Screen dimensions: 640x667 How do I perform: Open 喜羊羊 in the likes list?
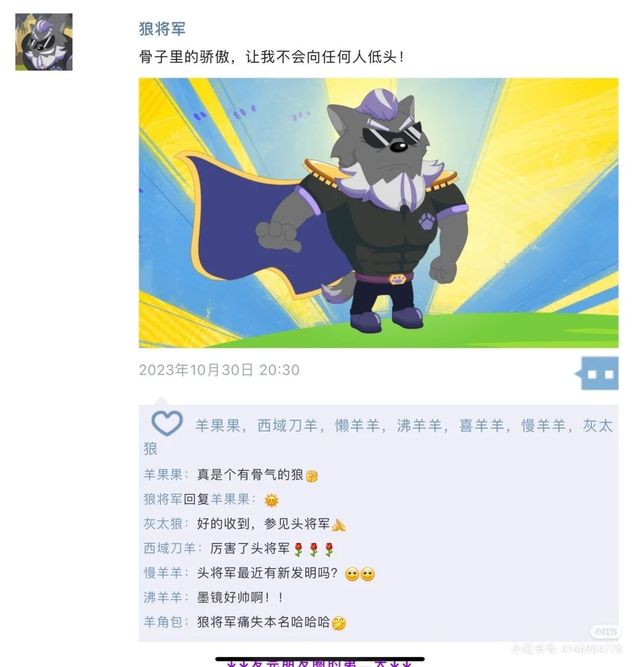click(x=481, y=425)
